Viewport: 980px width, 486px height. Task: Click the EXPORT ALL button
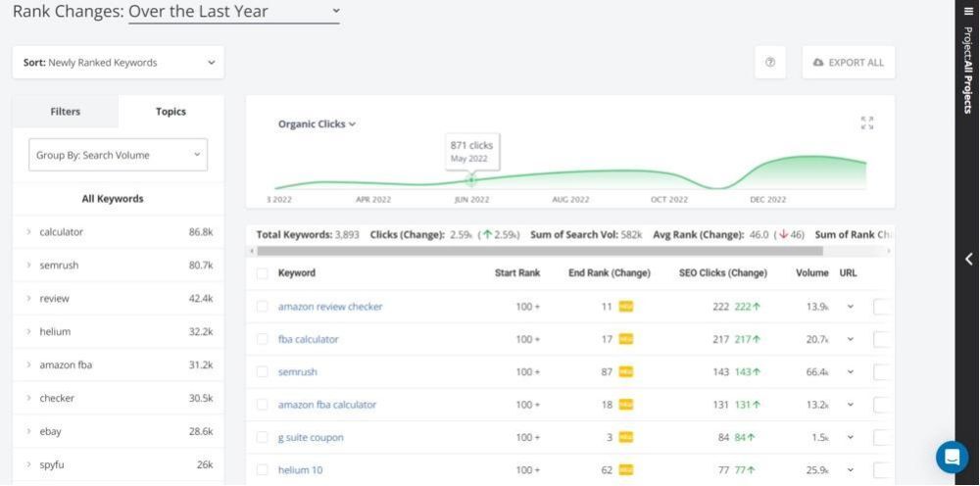point(848,63)
